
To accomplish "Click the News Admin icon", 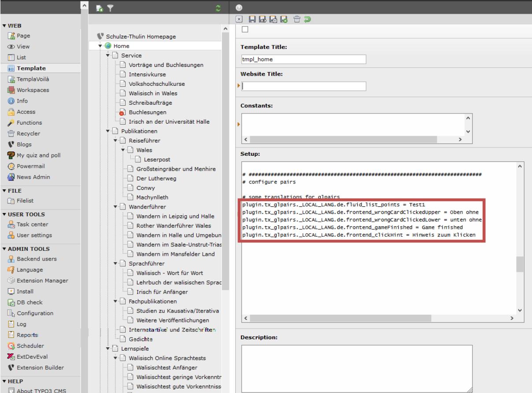I will [x=12, y=177].
